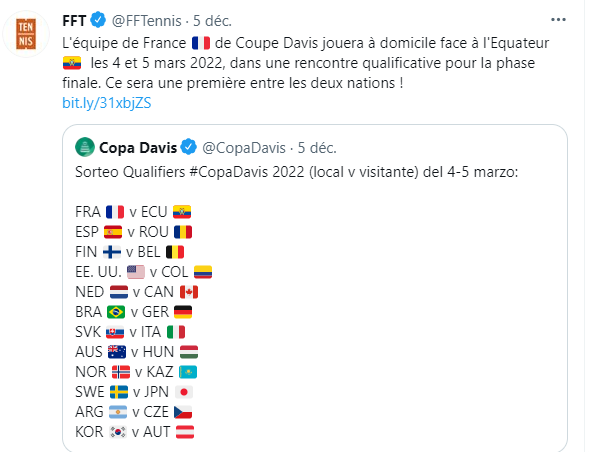
Task: Open the FFT profile avatar
Action: 26,34
